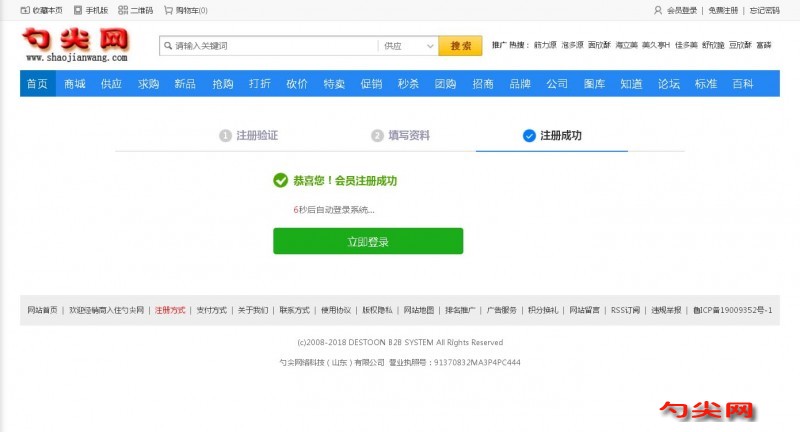Open the red 注册方式 footer link

pos(170,310)
